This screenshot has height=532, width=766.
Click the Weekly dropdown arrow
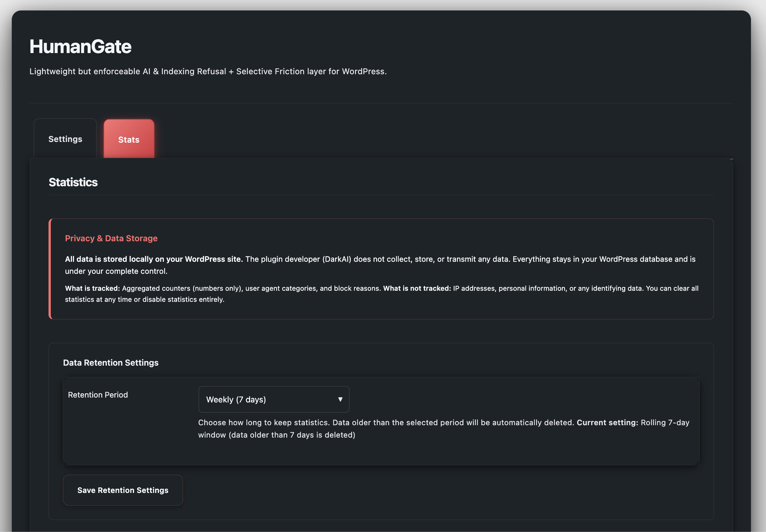(340, 399)
